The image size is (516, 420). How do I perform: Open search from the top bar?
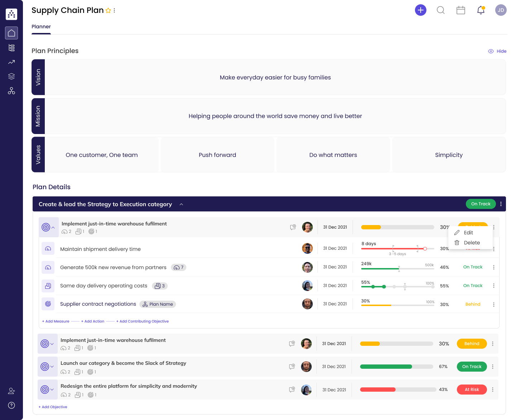(x=441, y=10)
